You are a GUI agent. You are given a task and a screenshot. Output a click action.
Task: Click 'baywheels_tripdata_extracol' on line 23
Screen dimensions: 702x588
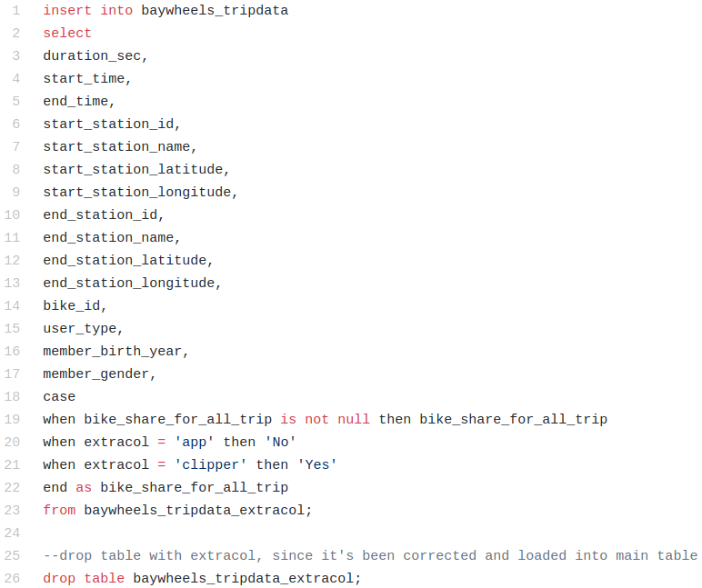point(195,510)
